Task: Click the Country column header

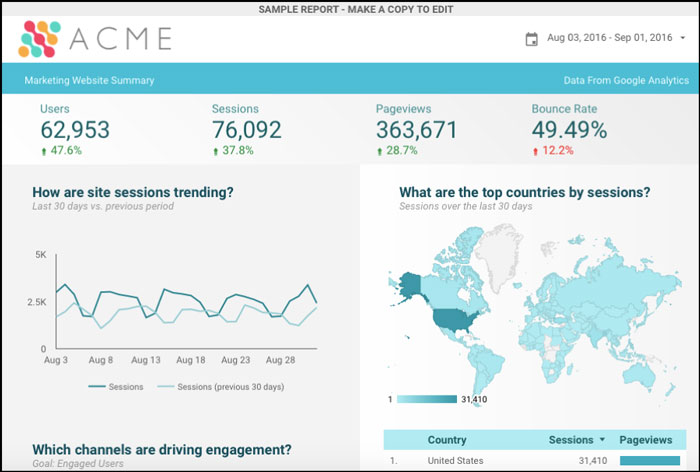Action: click(x=447, y=440)
